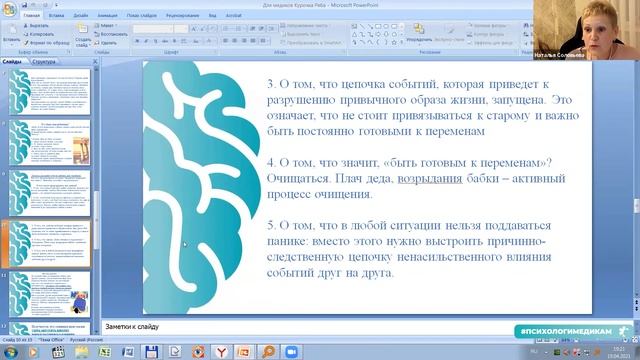Open Заливка фигуры shape fill
The image size is (640, 360).
487,26
